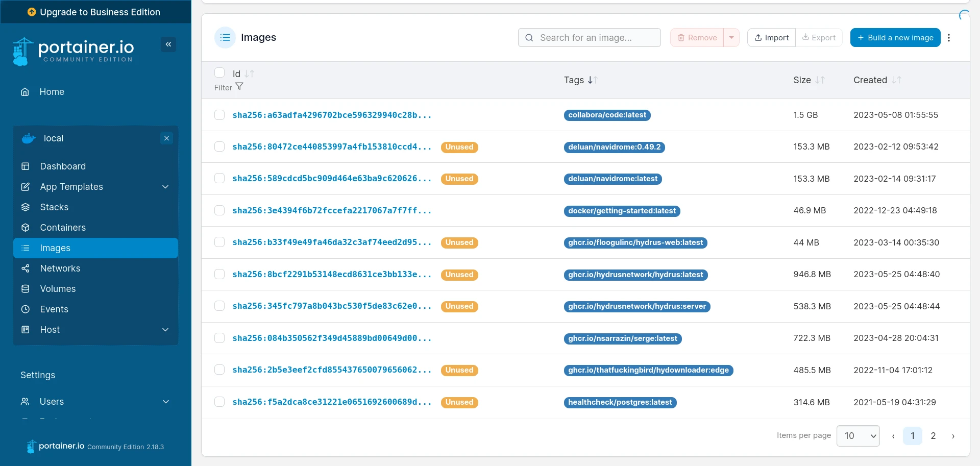
Task: Click the Build a new image button
Action: pyautogui.click(x=895, y=38)
